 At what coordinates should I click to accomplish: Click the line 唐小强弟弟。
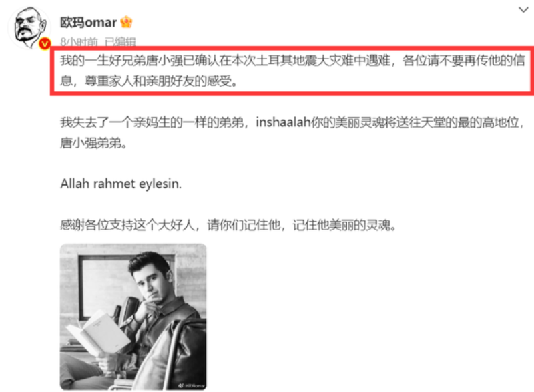click(x=94, y=143)
